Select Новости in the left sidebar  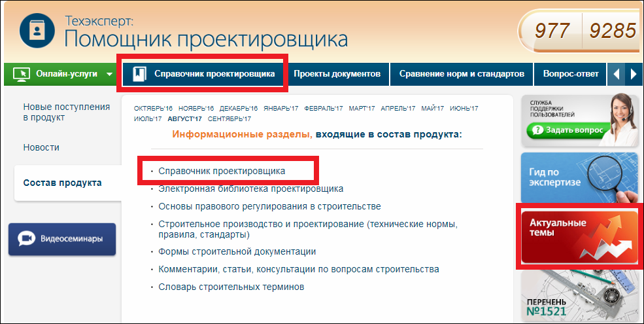tap(41, 148)
